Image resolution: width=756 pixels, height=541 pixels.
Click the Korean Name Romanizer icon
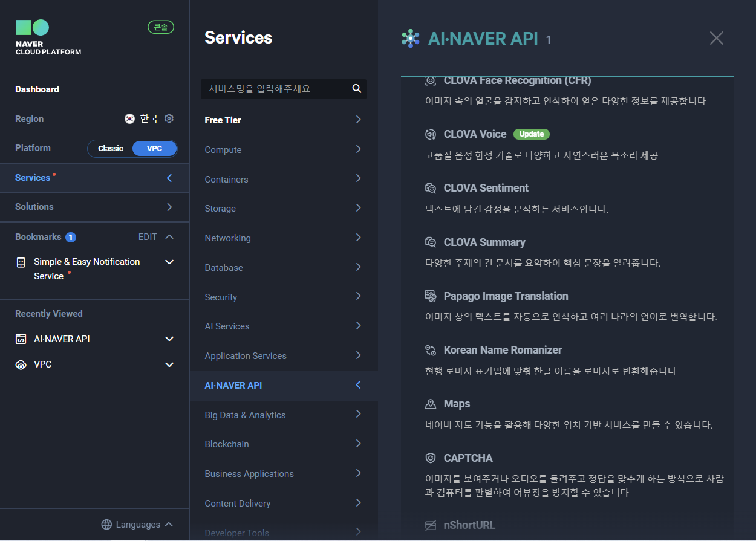pos(431,350)
